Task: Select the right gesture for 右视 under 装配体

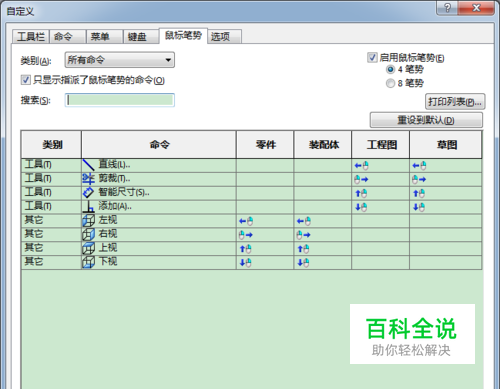Action: (x=304, y=235)
